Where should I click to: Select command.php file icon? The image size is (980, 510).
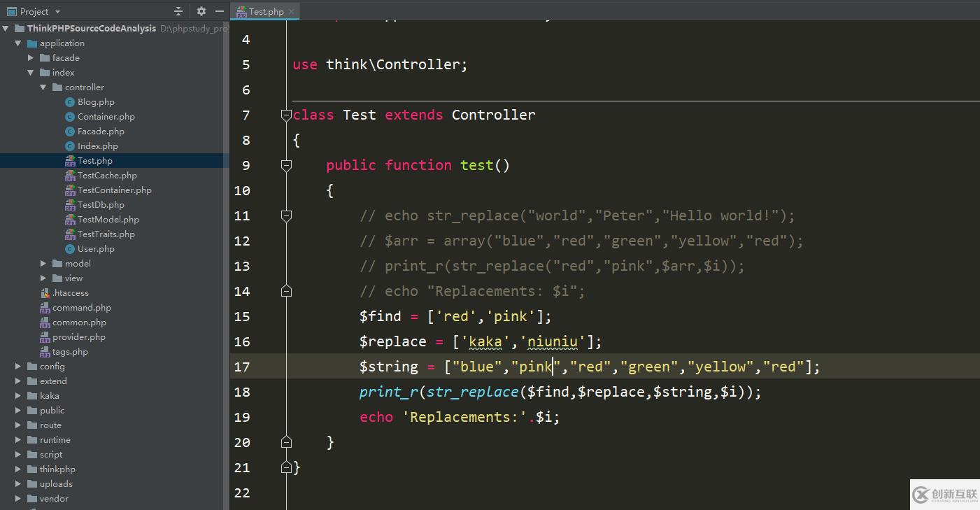[45, 308]
